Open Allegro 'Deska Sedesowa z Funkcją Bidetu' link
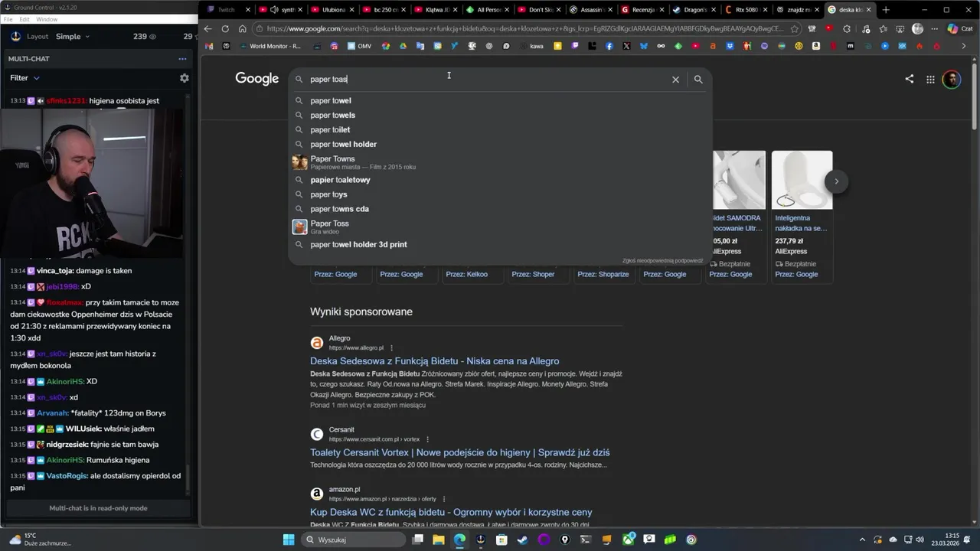Image resolution: width=980 pixels, height=551 pixels. [434, 361]
